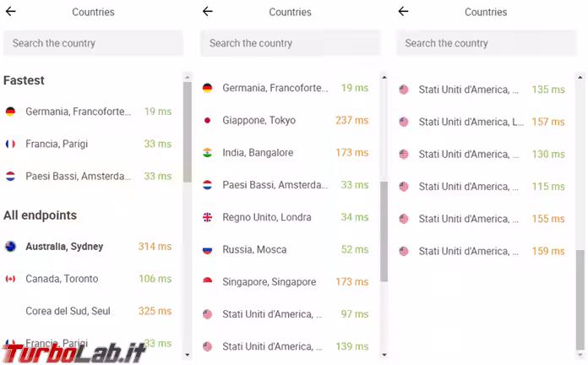
Task: Click the German flag icon under Fastest
Action: [x=10, y=112]
